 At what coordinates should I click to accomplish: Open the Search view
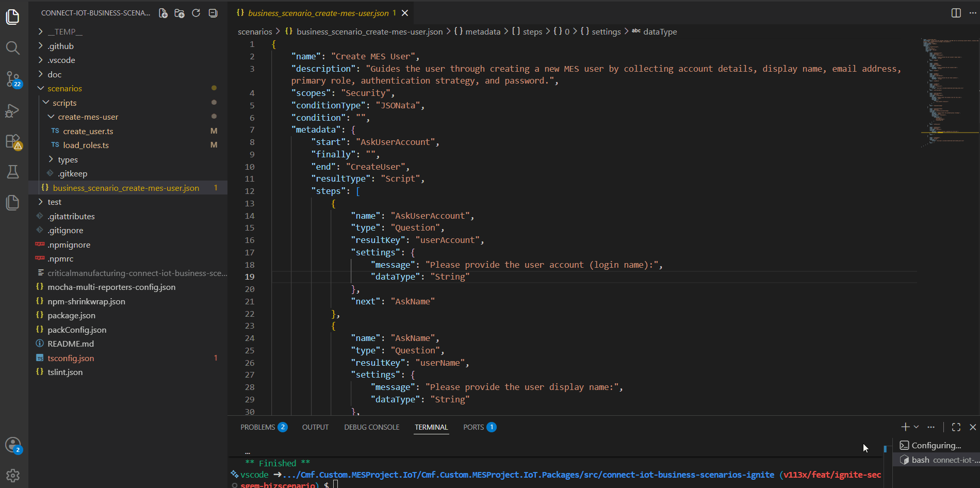coord(13,48)
